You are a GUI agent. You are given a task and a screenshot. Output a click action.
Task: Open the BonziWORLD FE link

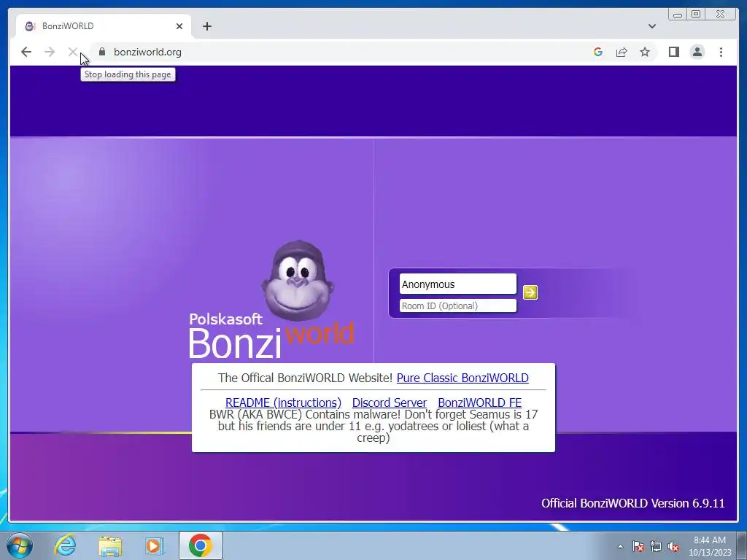[480, 402]
